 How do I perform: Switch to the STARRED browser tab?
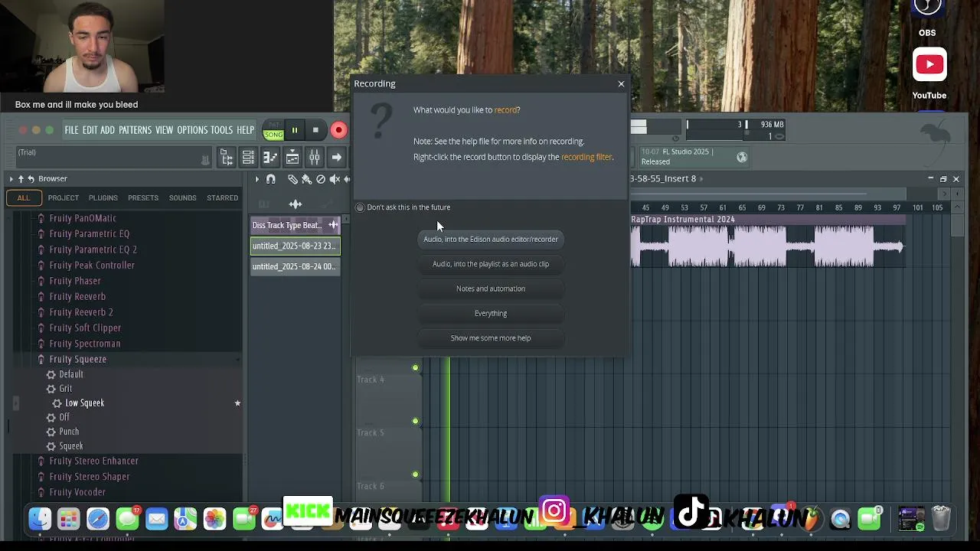(222, 197)
